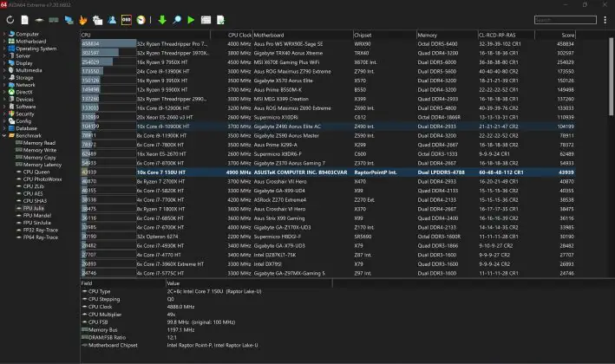Open the disk benchmark toolbar icon

39,20
